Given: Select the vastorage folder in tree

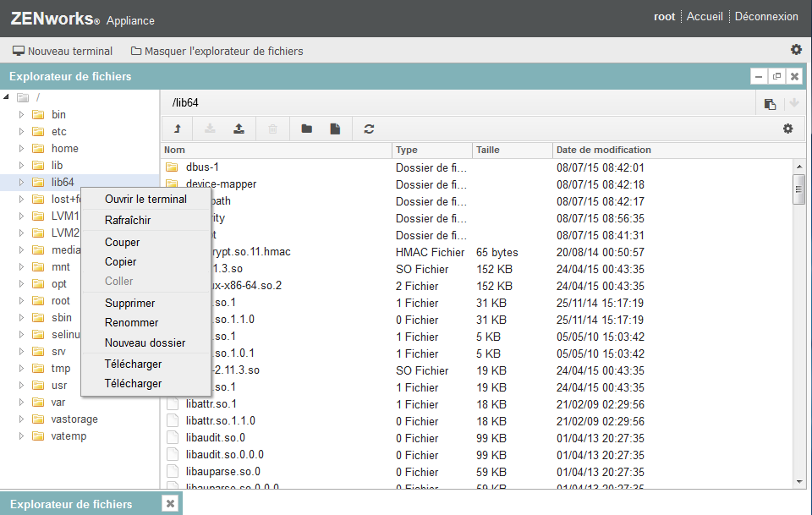Looking at the screenshot, I should tap(74, 419).
